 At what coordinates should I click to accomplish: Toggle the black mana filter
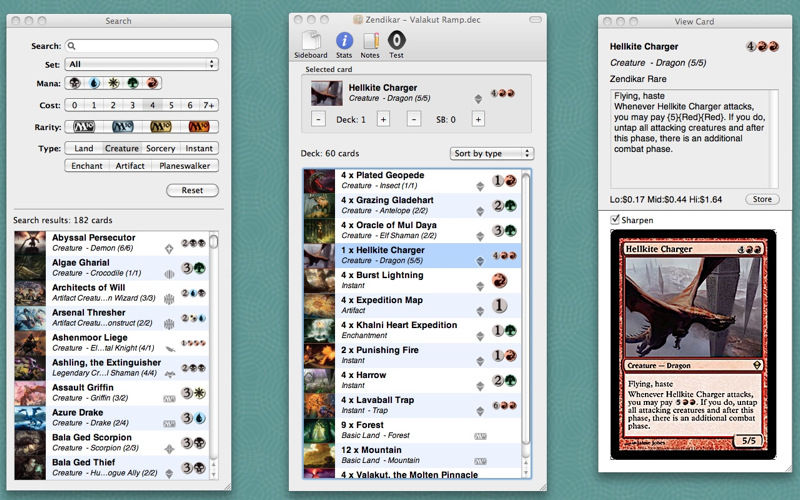click(x=75, y=83)
